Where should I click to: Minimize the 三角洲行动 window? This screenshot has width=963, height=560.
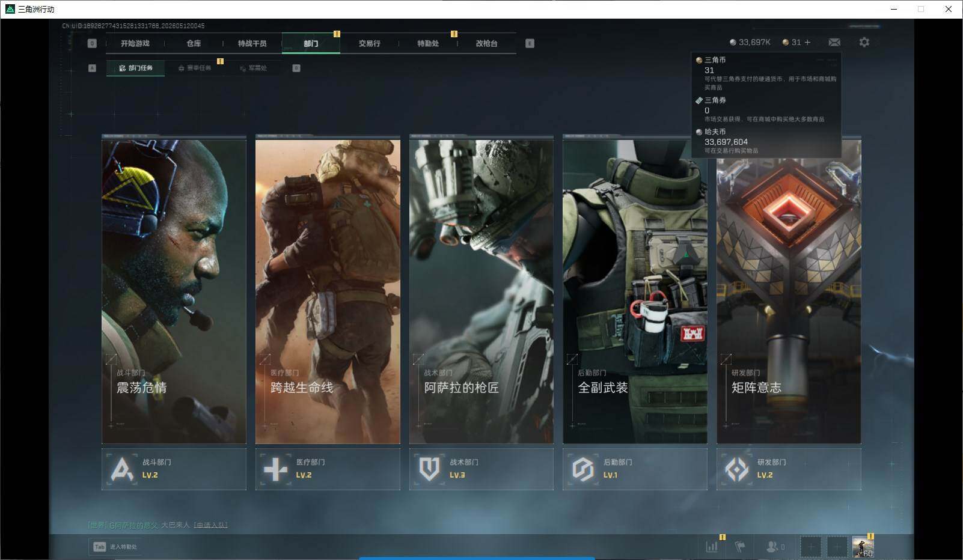click(894, 9)
